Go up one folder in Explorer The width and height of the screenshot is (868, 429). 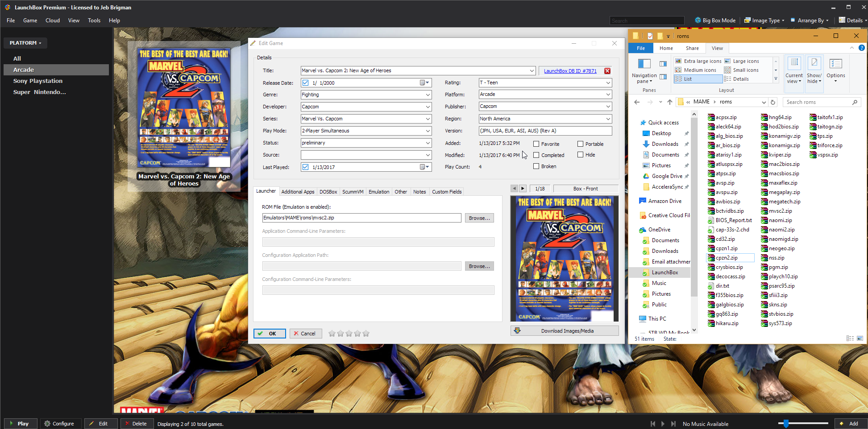pyautogui.click(x=669, y=102)
